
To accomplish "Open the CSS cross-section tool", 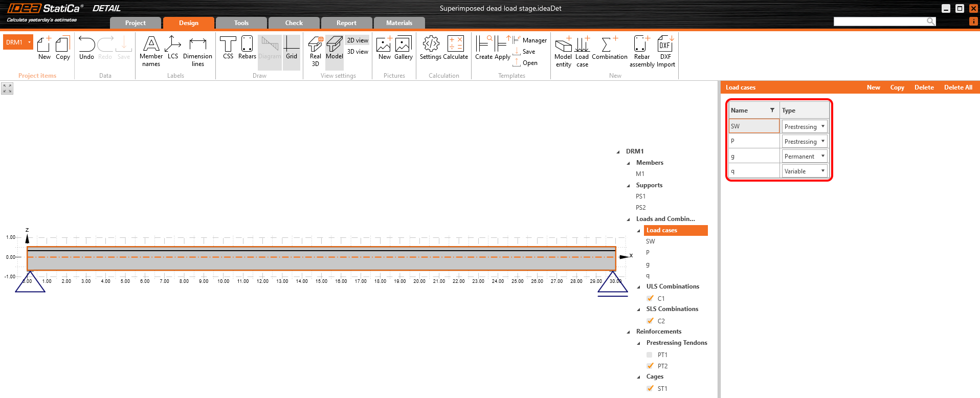I will pyautogui.click(x=228, y=48).
